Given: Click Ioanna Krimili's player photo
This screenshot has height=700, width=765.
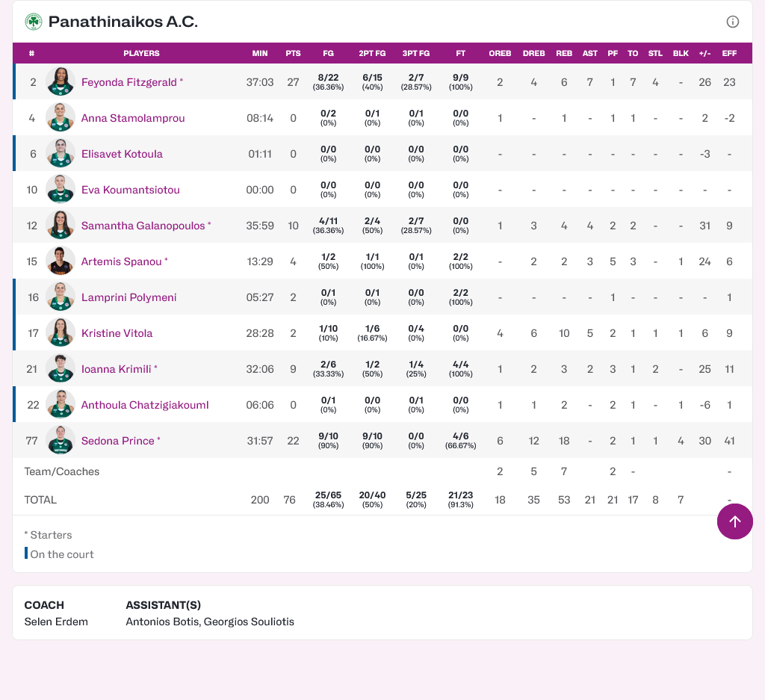Looking at the screenshot, I should [x=61, y=369].
